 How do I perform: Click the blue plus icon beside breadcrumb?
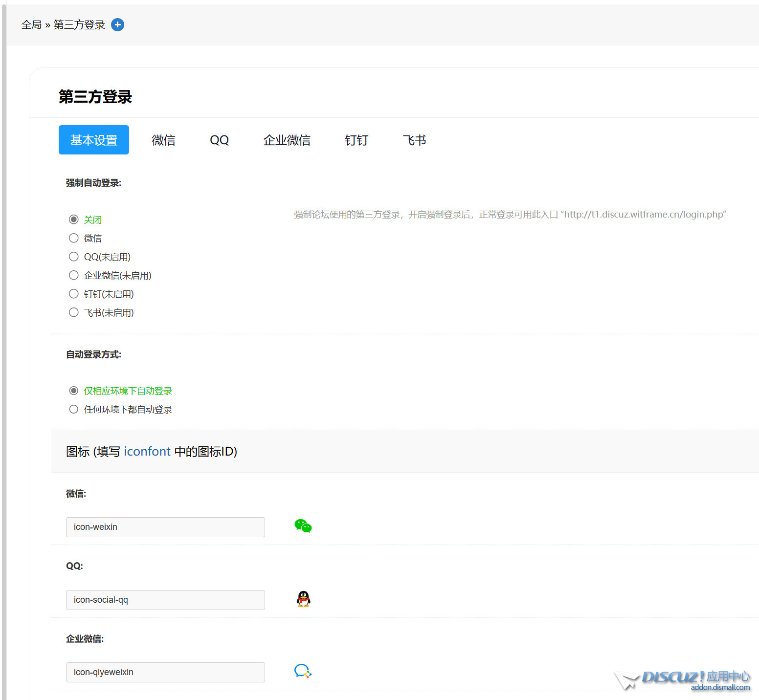pos(117,24)
